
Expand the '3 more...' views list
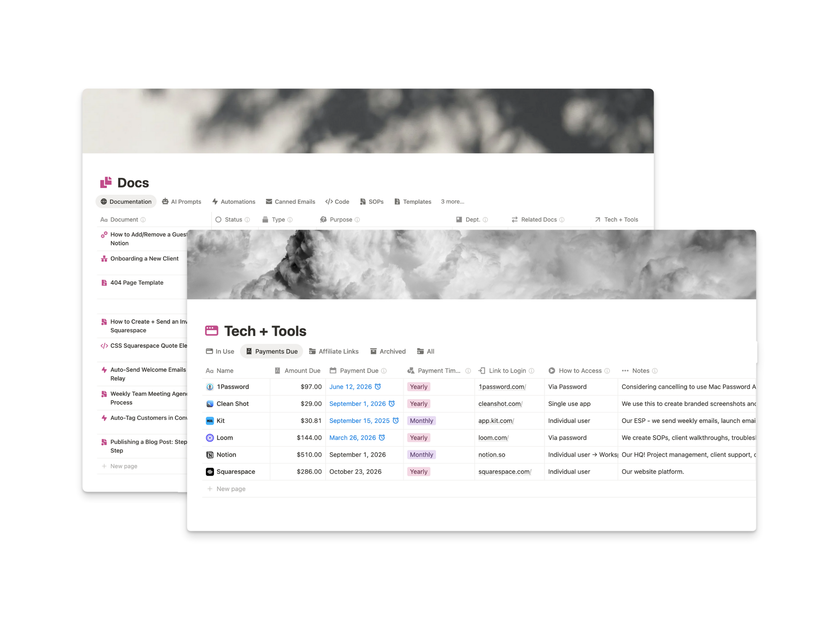[x=452, y=201]
